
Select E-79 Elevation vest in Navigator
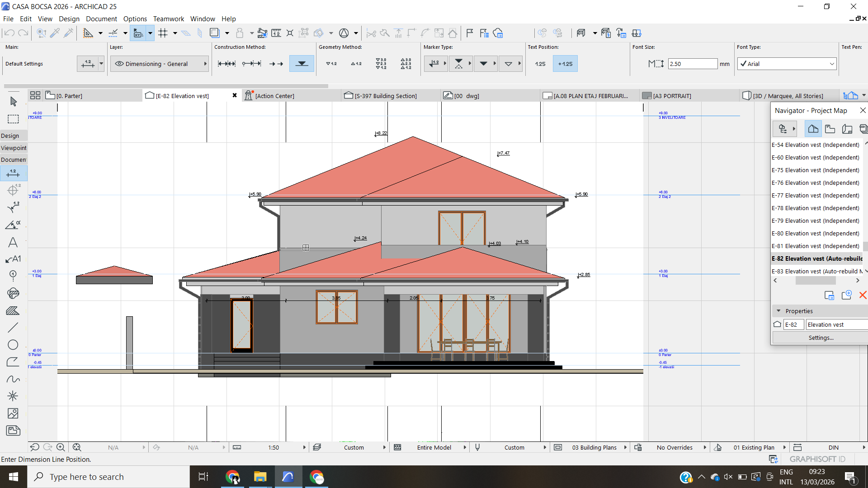tap(815, 221)
